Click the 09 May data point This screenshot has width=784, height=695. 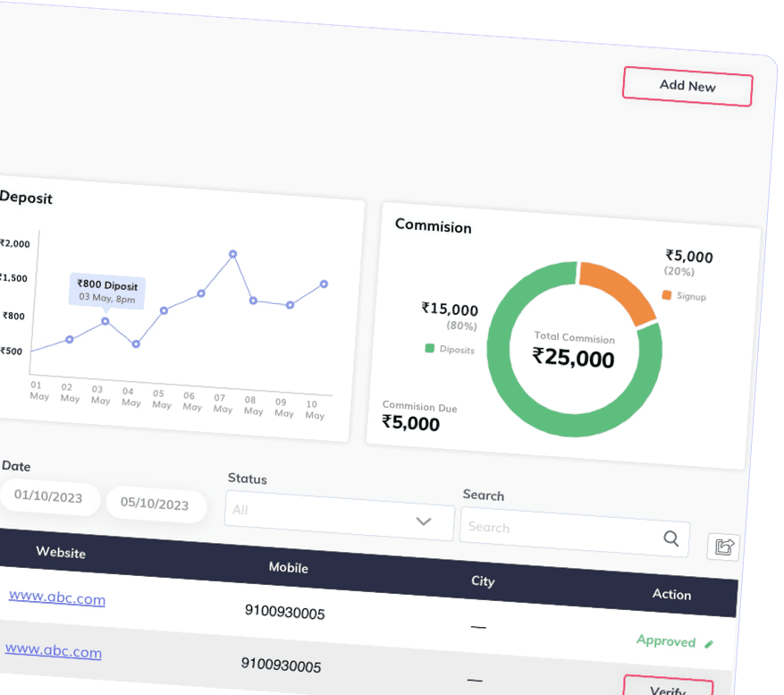290,305
